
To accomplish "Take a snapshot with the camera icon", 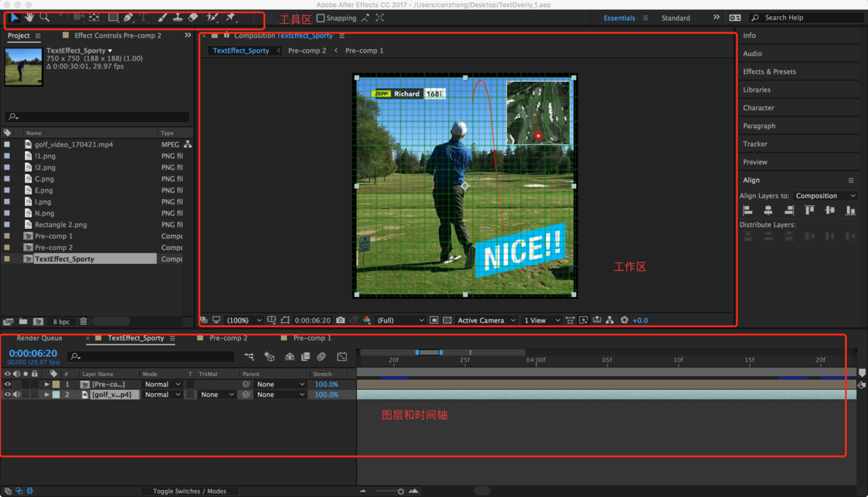I will (x=341, y=320).
